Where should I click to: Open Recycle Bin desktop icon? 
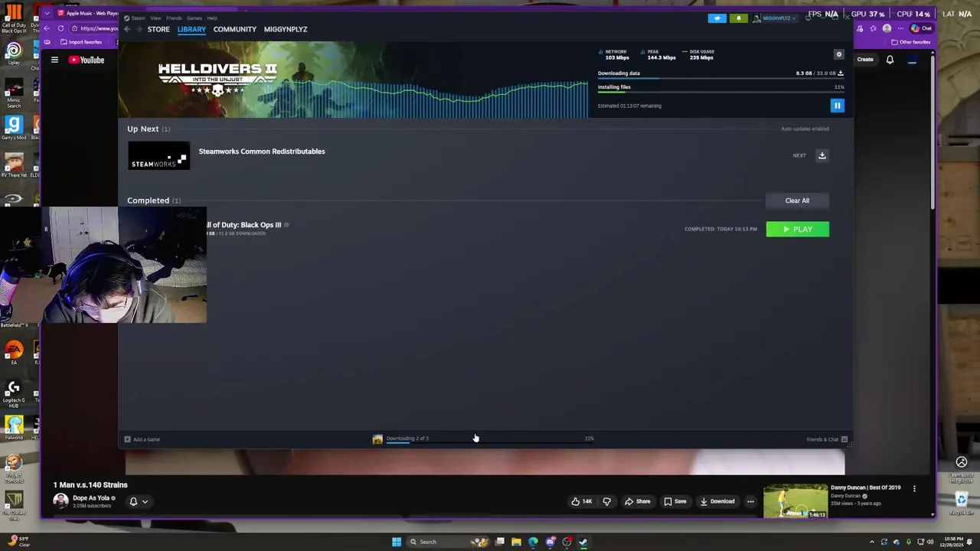tap(962, 503)
